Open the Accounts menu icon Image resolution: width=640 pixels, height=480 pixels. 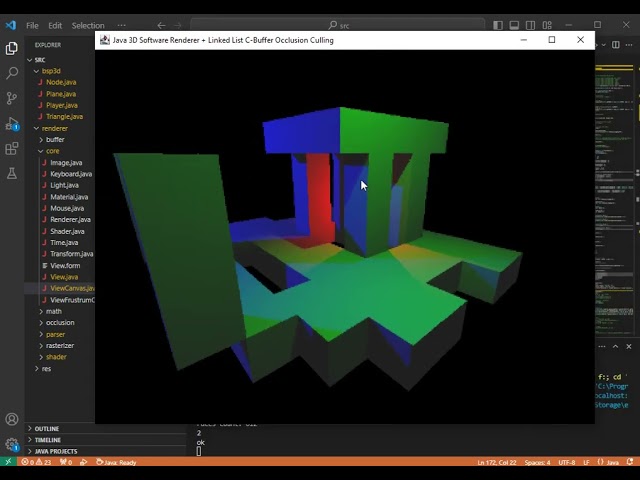12,419
